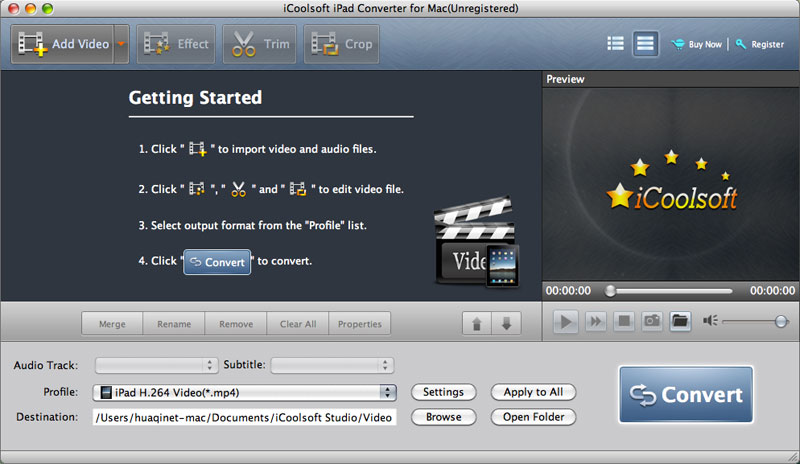Select the Trim scissors tool
This screenshot has width=800, height=464.
(260, 44)
